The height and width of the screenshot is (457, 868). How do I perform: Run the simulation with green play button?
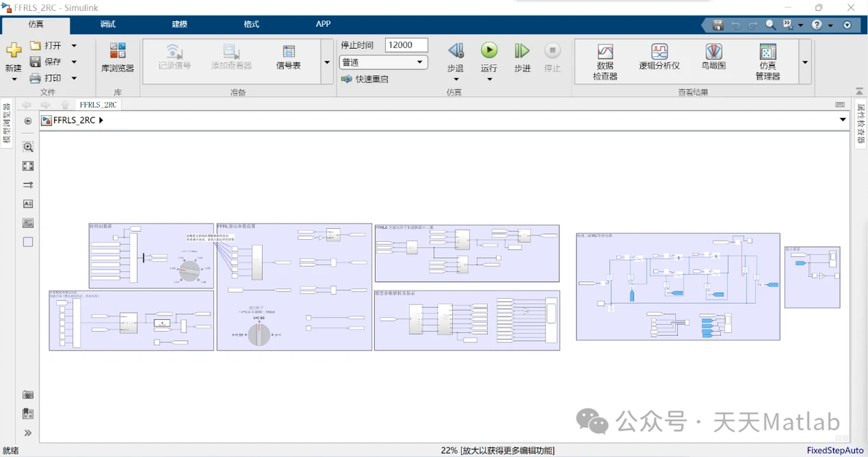pos(489,50)
